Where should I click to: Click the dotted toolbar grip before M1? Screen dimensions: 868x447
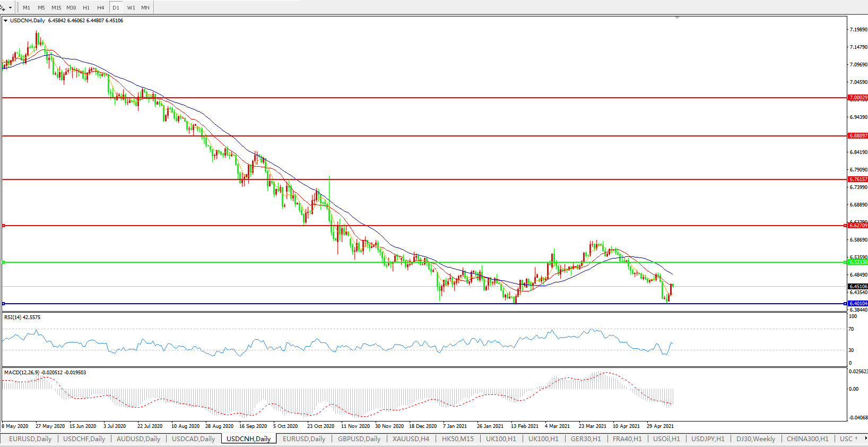pos(18,7)
